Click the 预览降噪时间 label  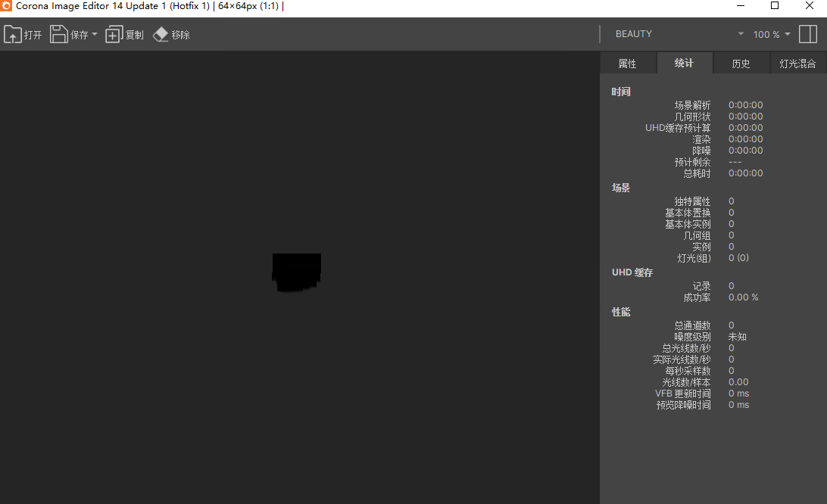point(684,405)
